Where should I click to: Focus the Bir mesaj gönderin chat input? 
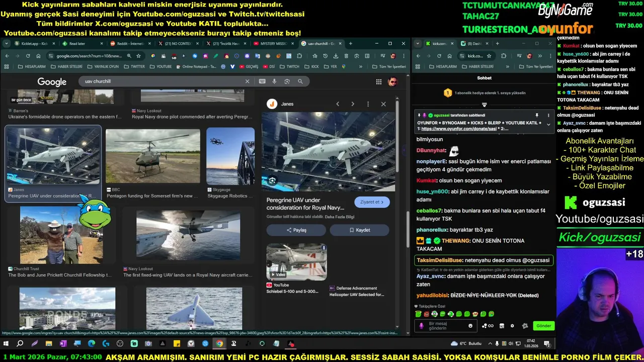tap(447, 326)
